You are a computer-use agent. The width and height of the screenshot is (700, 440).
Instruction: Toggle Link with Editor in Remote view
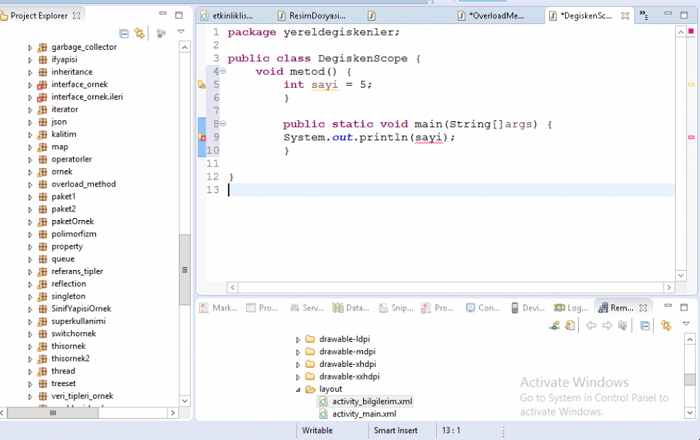(666, 326)
